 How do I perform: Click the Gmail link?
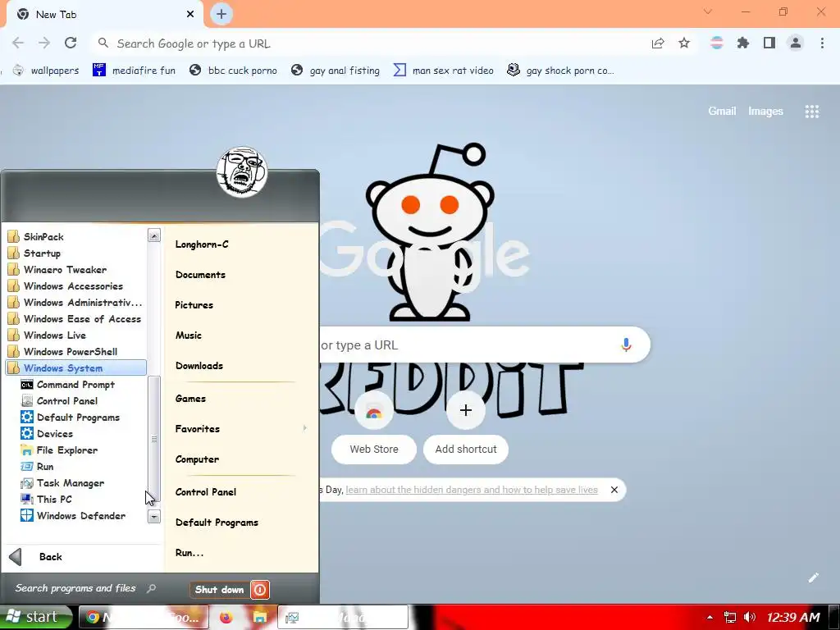pos(722,111)
